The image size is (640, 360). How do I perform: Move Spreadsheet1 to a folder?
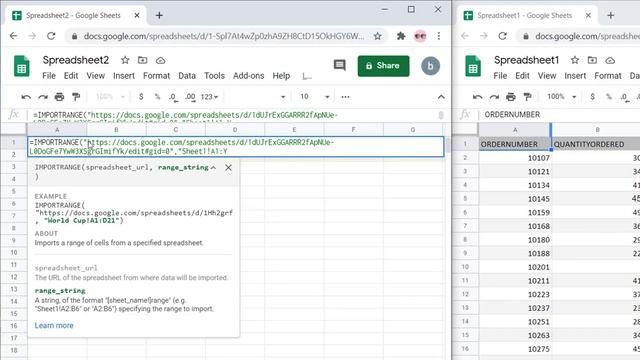(x=592, y=60)
